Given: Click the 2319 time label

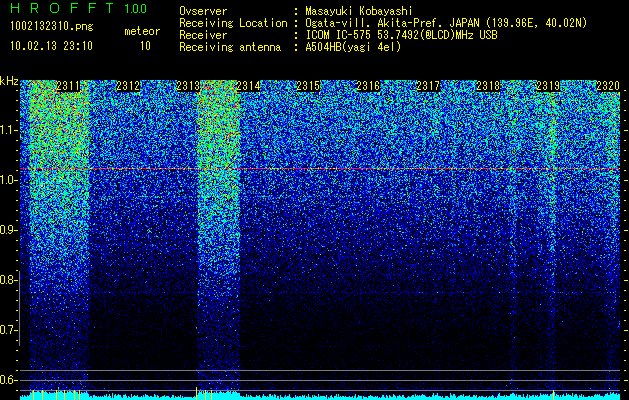Looking at the screenshot, I should (548, 86).
